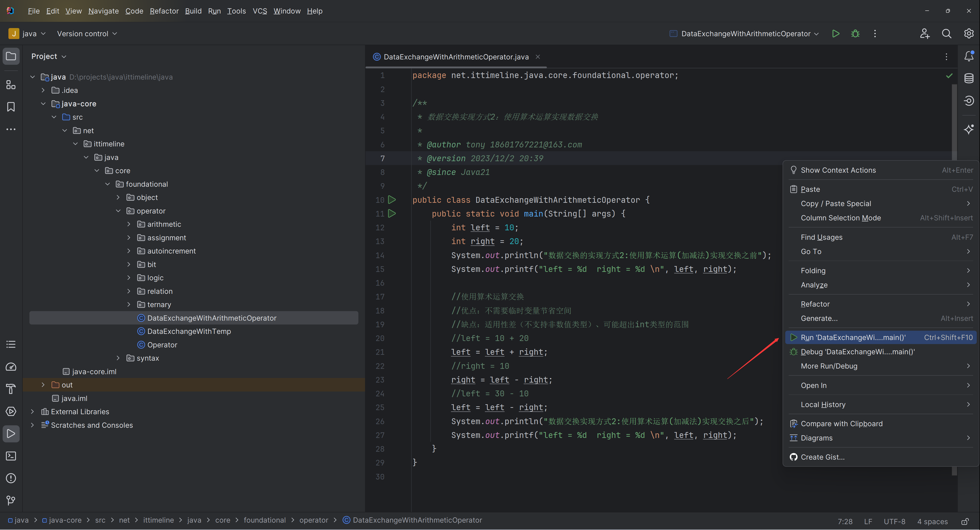Screen dimensions: 980x530
Task: Open Code With Me add-user icon
Action: [x=925, y=33]
